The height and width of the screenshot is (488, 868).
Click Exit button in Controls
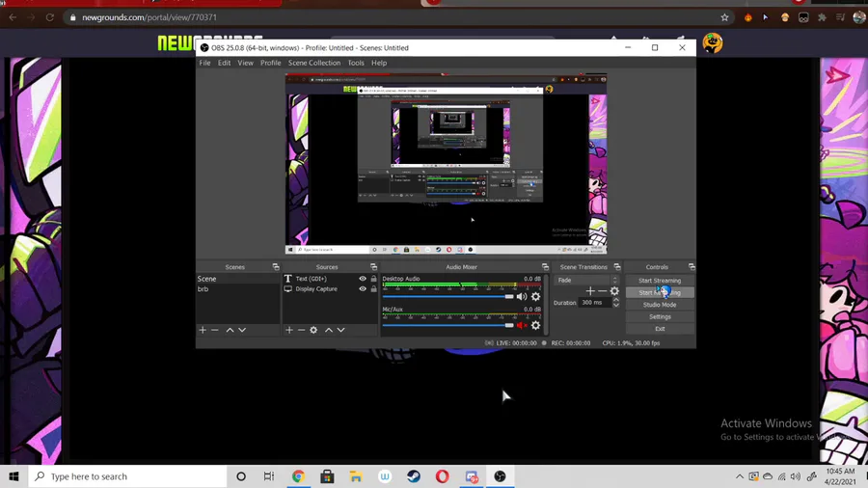click(x=660, y=329)
